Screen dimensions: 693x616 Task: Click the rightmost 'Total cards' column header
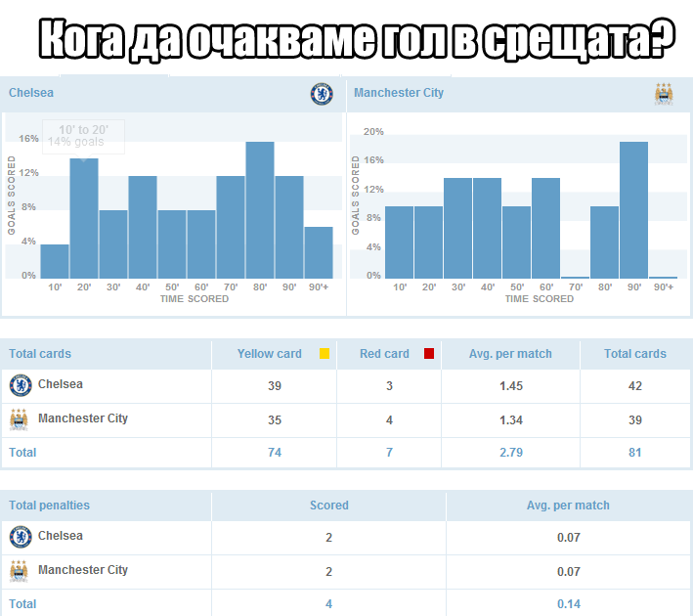[x=635, y=353]
